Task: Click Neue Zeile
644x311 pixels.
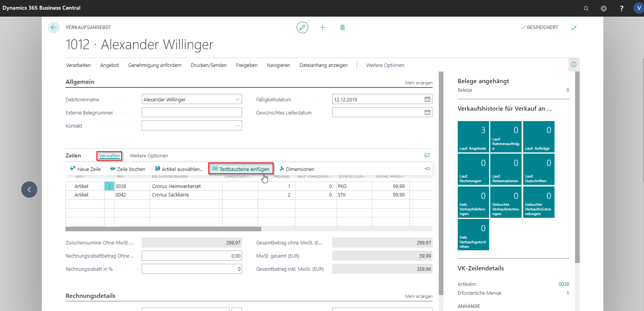Action: 85,169
